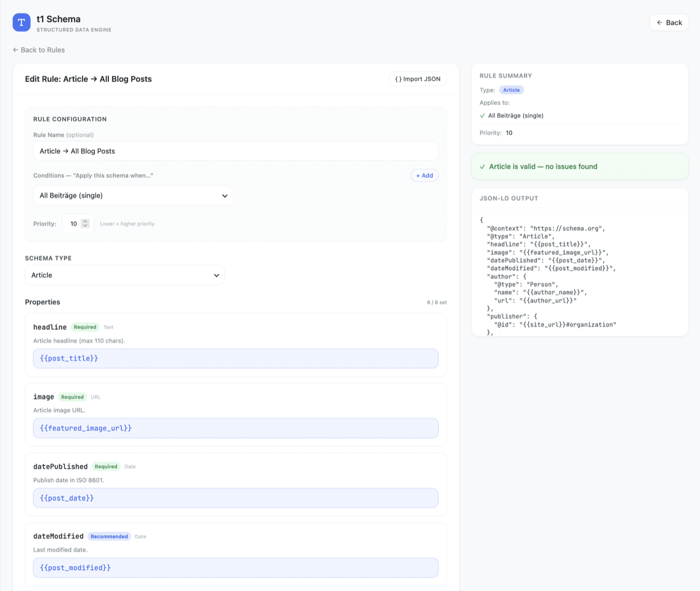Click the Recommended badge next to dateModified
Viewport: 700px width, 591px height.
click(x=109, y=537)
